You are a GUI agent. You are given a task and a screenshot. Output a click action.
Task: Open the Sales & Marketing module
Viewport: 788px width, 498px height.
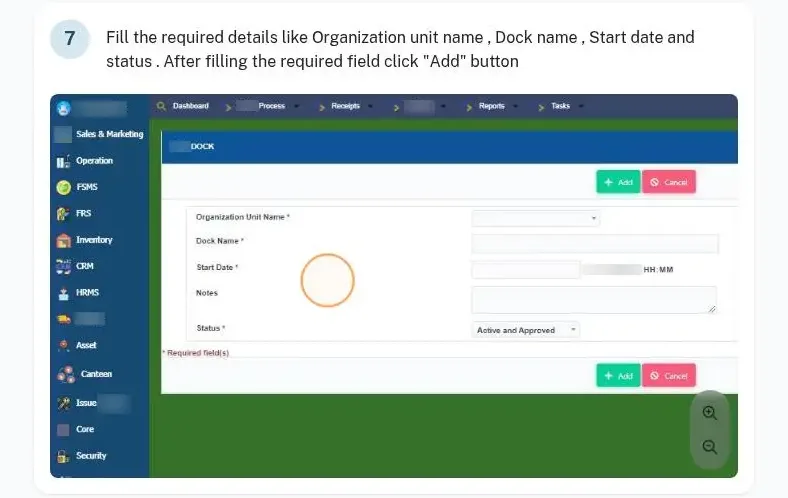(x=110, y=134)
